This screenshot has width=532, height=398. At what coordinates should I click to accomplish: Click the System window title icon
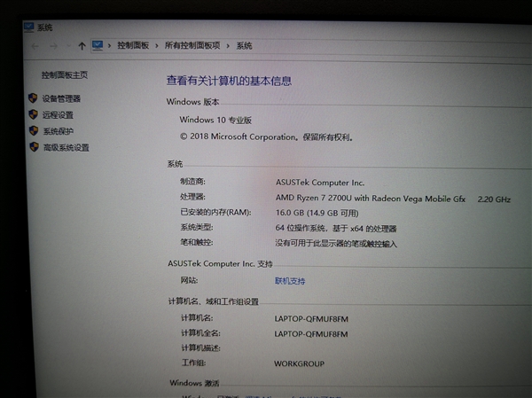[29, 27]
